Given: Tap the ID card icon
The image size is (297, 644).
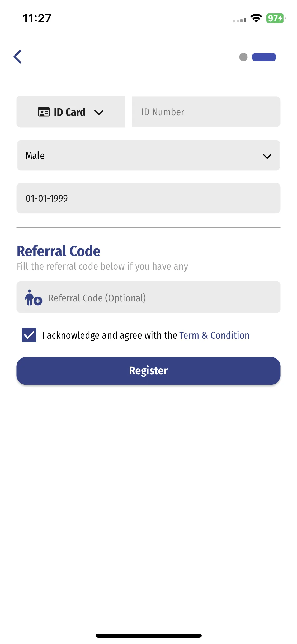Looking at the screenshot, I should coord(44,112).
